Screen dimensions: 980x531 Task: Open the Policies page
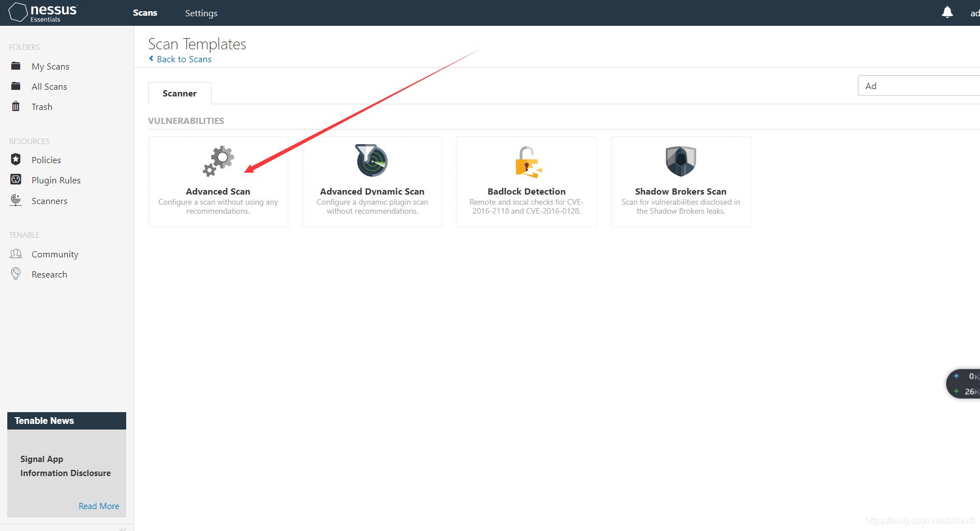click(x=46, y=160)
